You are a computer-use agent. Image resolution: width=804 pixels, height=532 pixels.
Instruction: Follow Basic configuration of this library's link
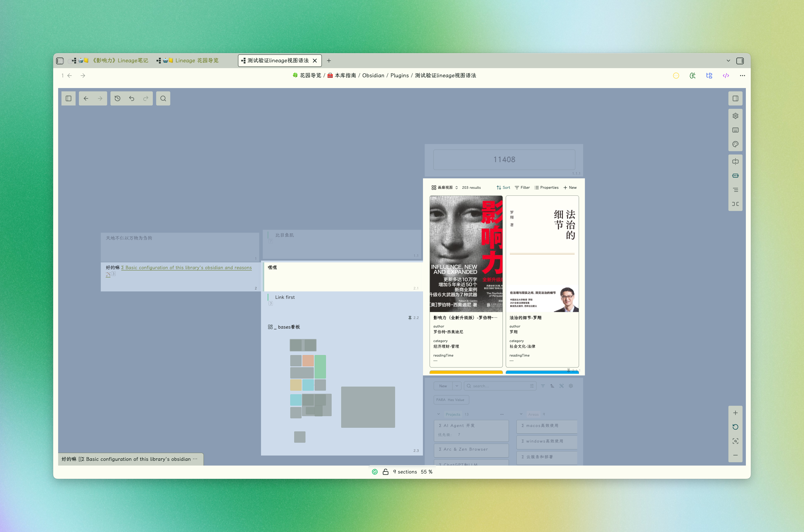(187, 268)
